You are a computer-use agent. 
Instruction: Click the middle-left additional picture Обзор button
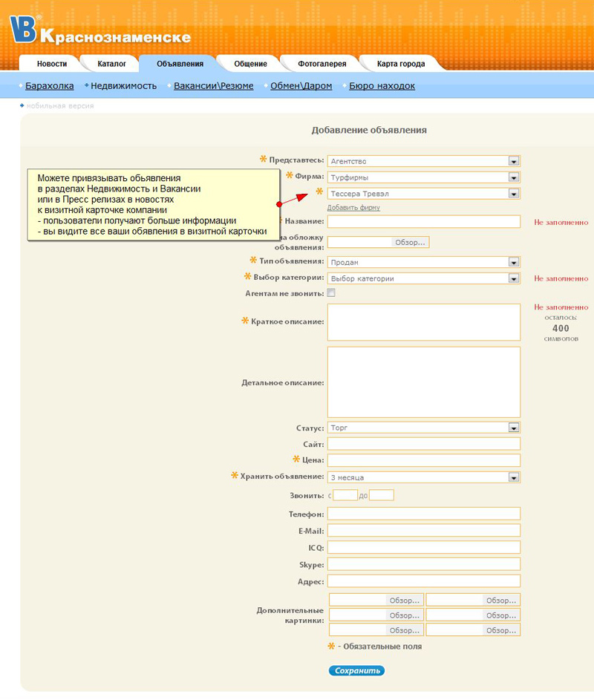(x=404, y=615)
